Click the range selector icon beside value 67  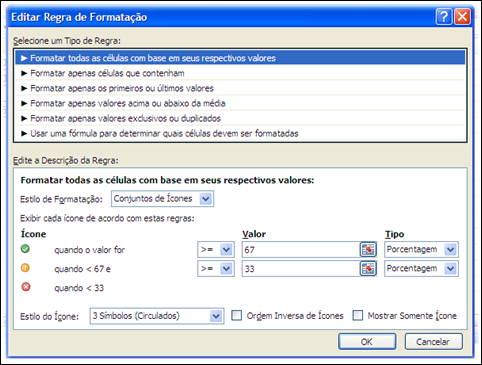click(368, 249)
